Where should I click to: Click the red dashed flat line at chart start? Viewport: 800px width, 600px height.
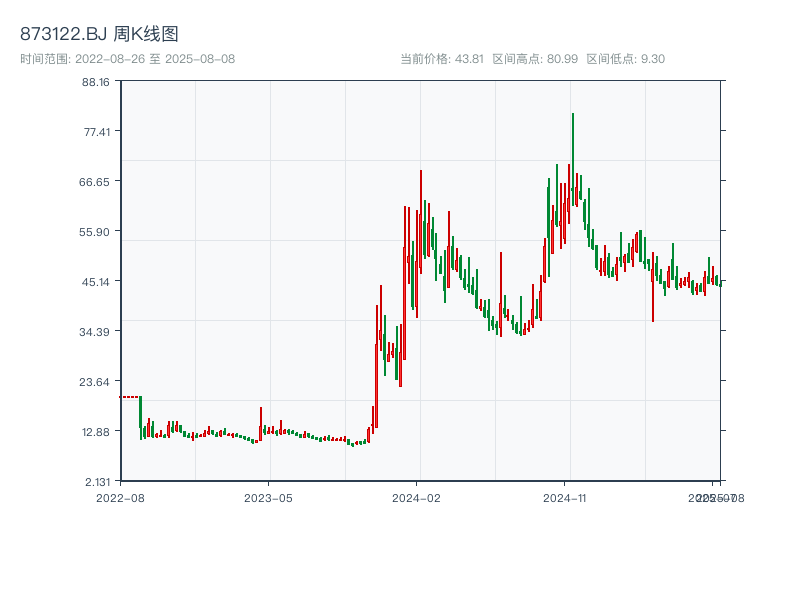(130, 396)
